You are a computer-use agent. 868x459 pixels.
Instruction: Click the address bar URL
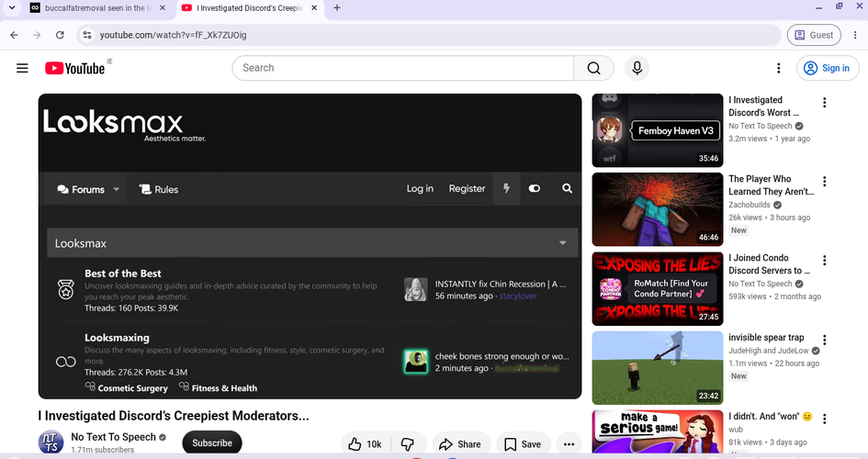[174, 35]
